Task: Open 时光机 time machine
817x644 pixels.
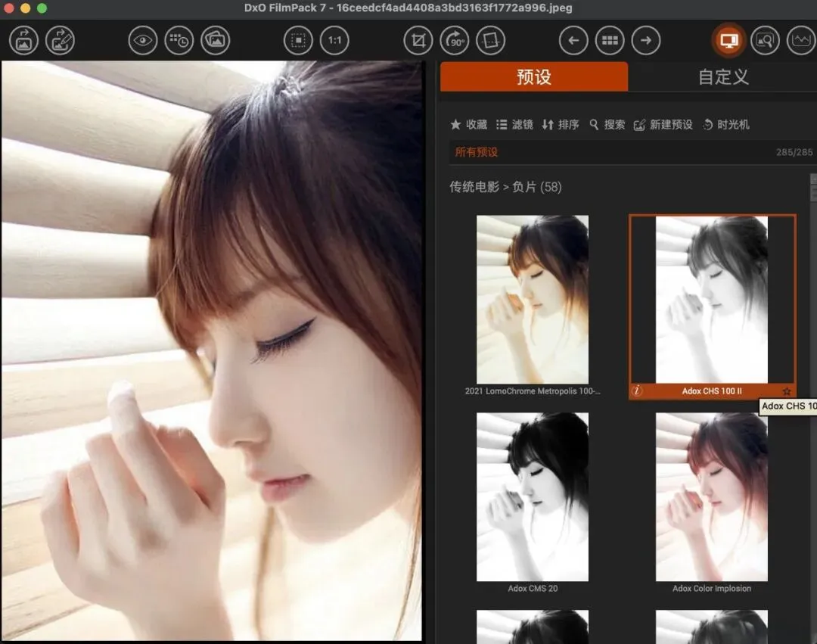Action: 725,125
